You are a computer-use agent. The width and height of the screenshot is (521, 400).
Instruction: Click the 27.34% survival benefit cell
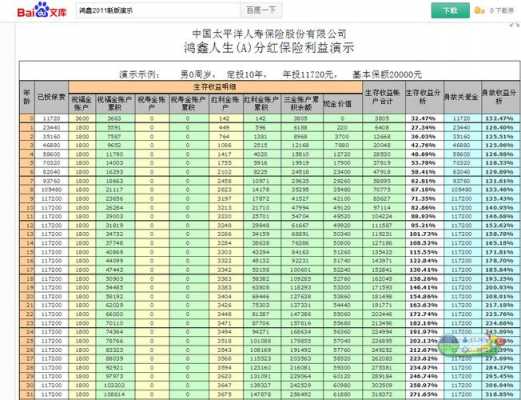tap(424, 127)
